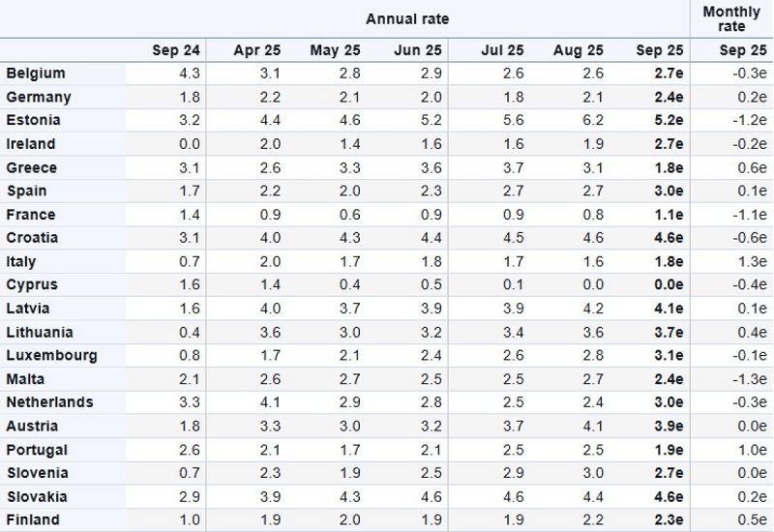
Task: Click the Apr 25 column header
Action: click(256, 50)
